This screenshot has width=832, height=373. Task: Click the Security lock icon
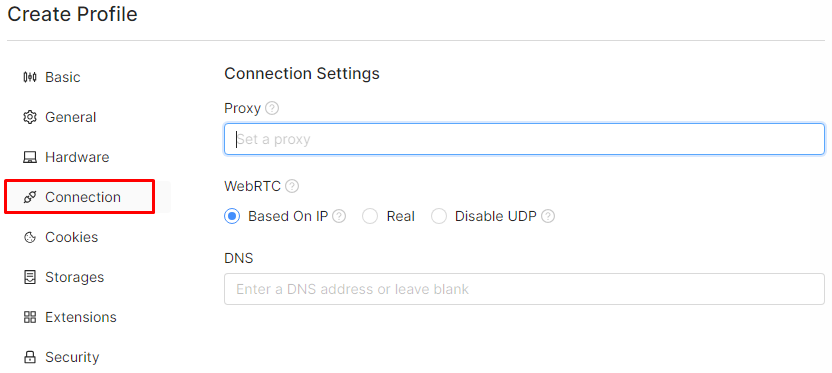coord(30,357)
